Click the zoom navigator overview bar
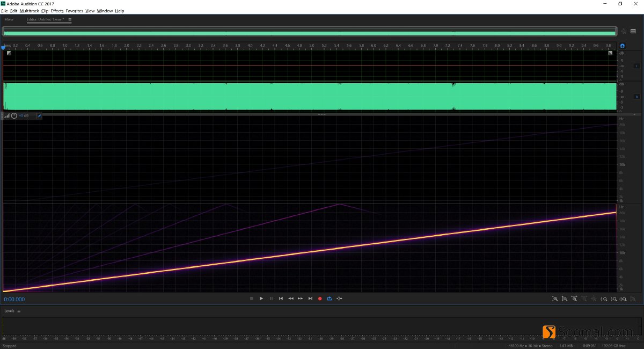This screenshot has width=644, height=349. [310, 32]
